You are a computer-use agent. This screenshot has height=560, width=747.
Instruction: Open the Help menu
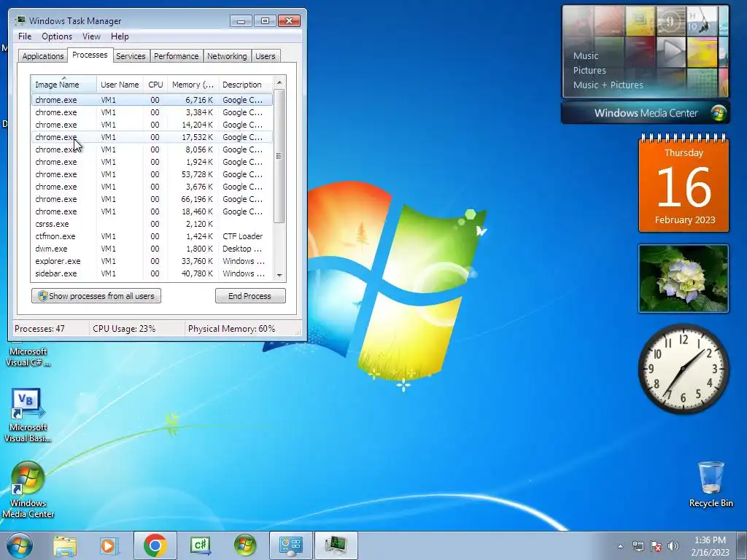click(x=120, y=36)
